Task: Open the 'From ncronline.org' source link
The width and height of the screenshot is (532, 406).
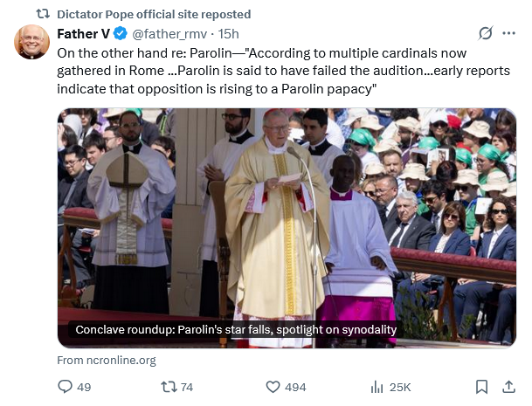Action: 106,360
